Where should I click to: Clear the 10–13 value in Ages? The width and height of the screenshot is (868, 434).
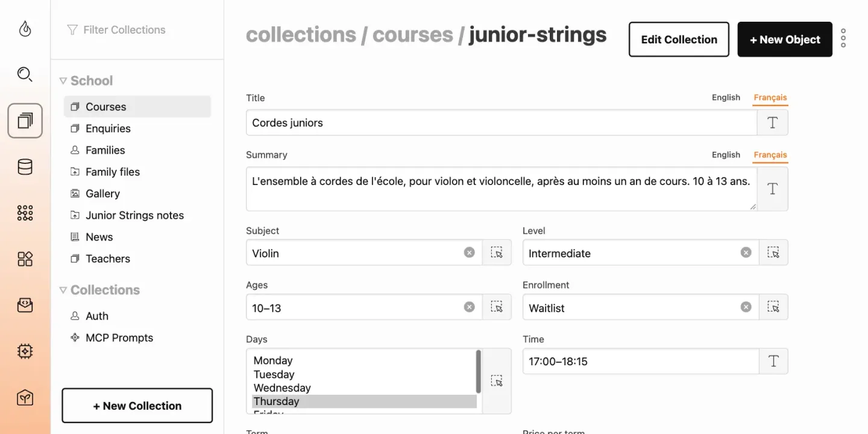[x=470, y=307]
